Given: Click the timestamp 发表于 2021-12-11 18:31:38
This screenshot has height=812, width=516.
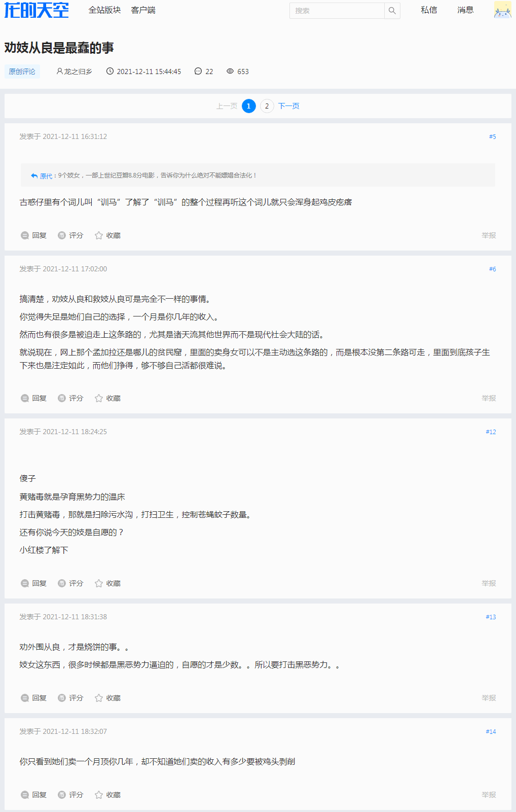Looking at the screenshot, I should pos(63,617).
